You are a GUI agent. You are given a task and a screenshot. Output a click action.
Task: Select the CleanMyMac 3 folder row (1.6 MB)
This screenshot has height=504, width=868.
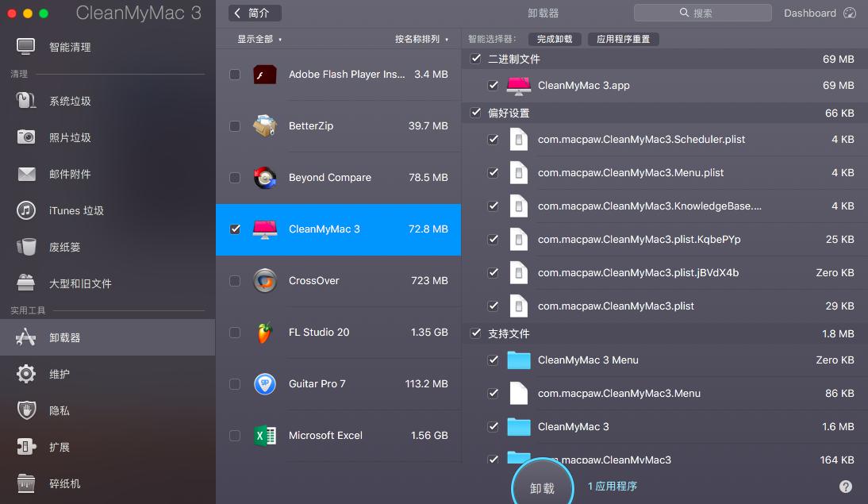[x=664, y=426]
